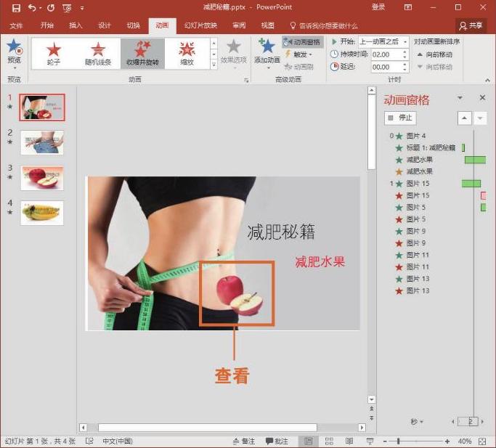496x448 pixels.
Task: Toggle the 备注 notes button in status bar
Action: point(244,441)
